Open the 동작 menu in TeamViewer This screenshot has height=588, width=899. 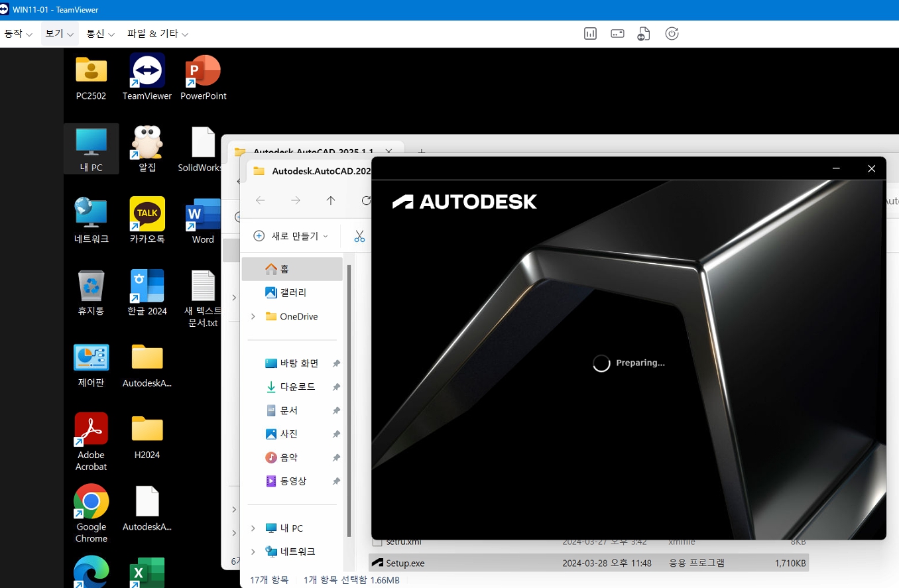(18, 34)
